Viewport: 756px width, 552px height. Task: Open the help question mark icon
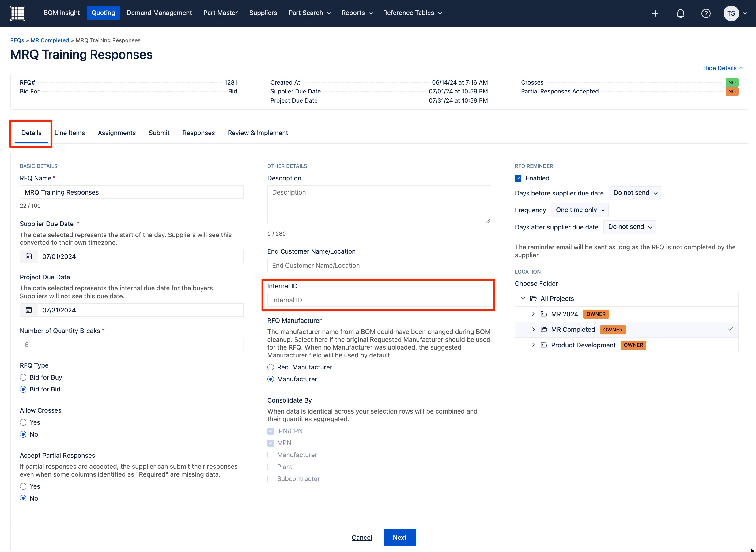(706, 13)
